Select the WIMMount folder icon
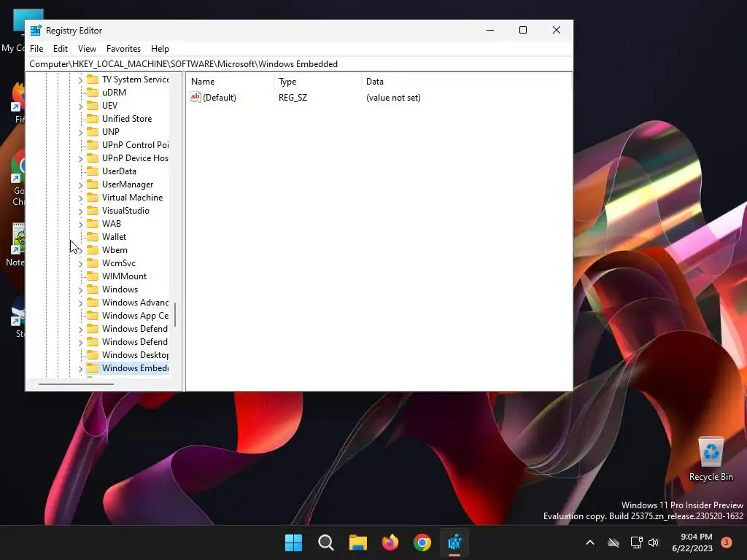 93,276
